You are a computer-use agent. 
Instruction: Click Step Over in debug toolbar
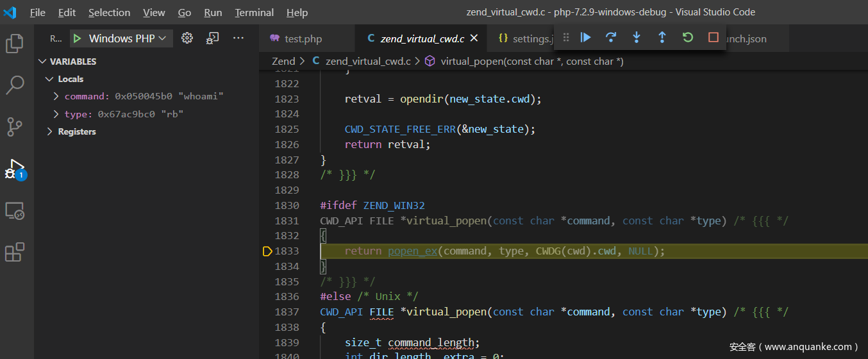611,38
